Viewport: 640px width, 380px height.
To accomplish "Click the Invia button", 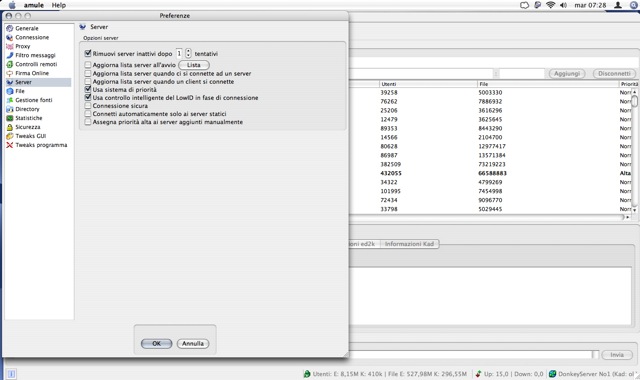I will coord(617,355).
